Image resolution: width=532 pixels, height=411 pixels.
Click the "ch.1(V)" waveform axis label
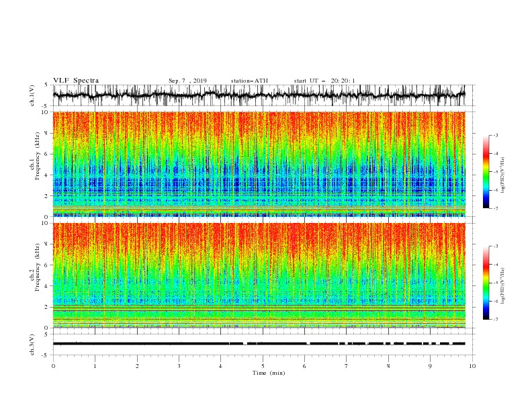pyautogui.click(x=32, y=95)
